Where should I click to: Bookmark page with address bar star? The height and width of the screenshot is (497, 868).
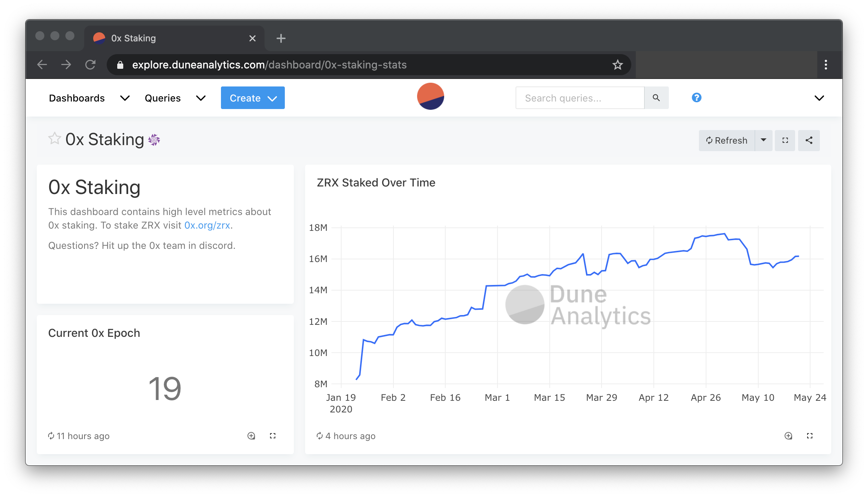click(x=617, y=65)
